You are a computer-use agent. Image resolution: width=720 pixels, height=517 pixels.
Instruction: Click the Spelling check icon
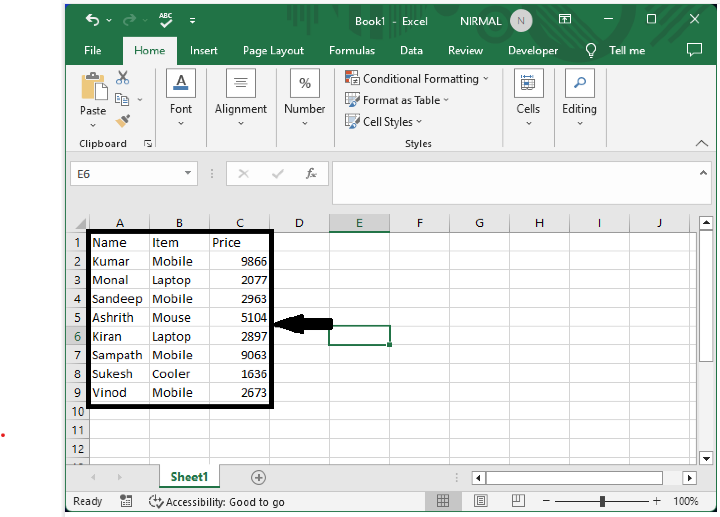(x=164, y=20)
